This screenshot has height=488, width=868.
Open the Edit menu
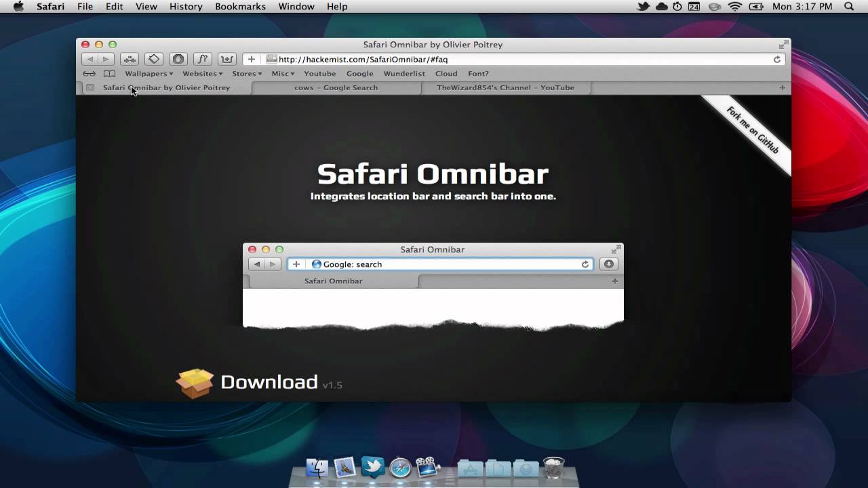tap(114, 6)
